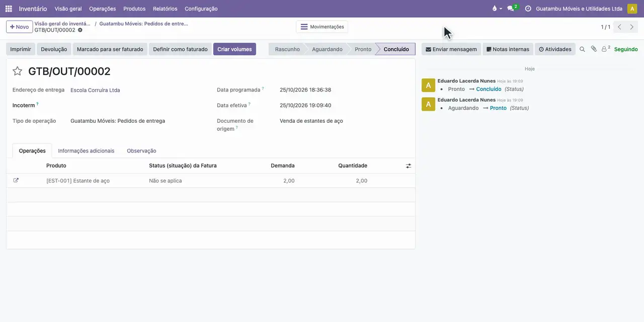Open the activities clock icon in top bar
This screenshot has height=322, width=644.
coord(528,9)
